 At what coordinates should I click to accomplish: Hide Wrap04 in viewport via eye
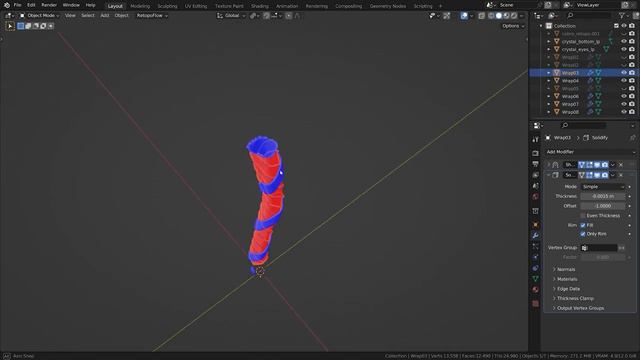click(x=624, y=81)
